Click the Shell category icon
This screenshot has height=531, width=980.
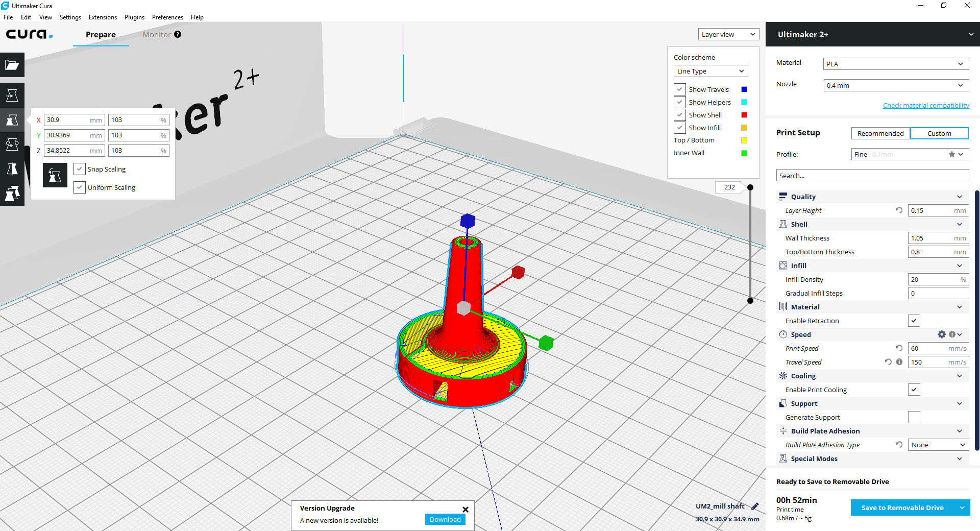[783, 224]
